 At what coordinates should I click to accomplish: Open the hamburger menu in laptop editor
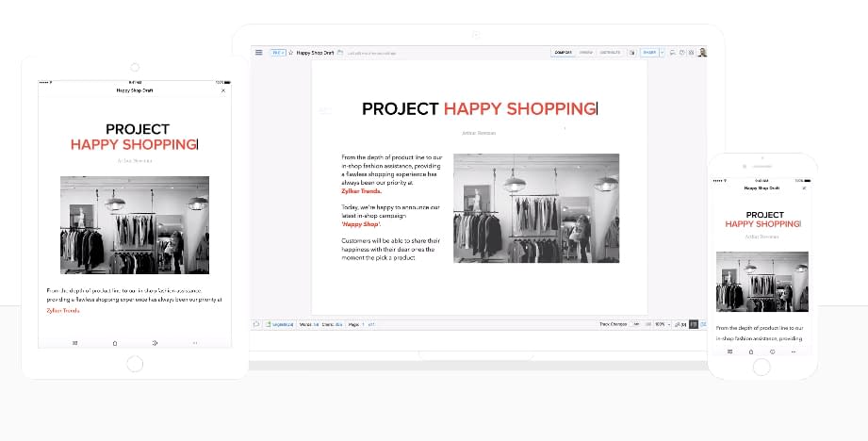[258, 53]
